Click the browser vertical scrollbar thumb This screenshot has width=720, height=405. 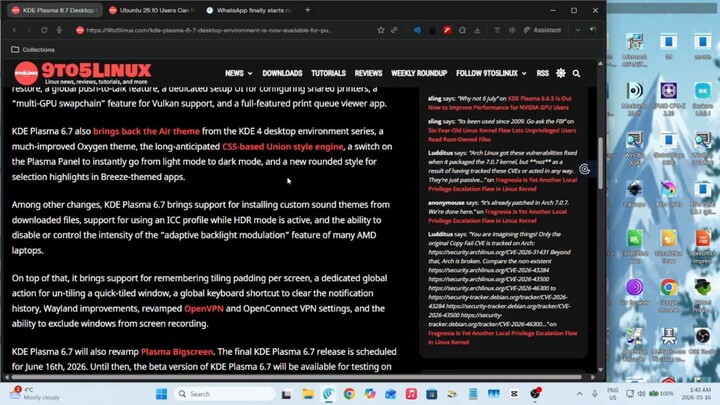tap(600, 163)
